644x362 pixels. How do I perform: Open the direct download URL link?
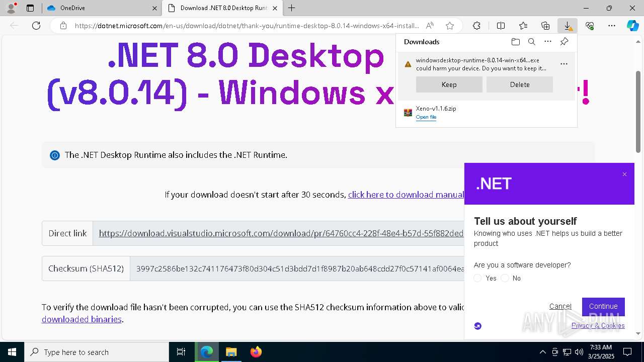pos(281,233)
